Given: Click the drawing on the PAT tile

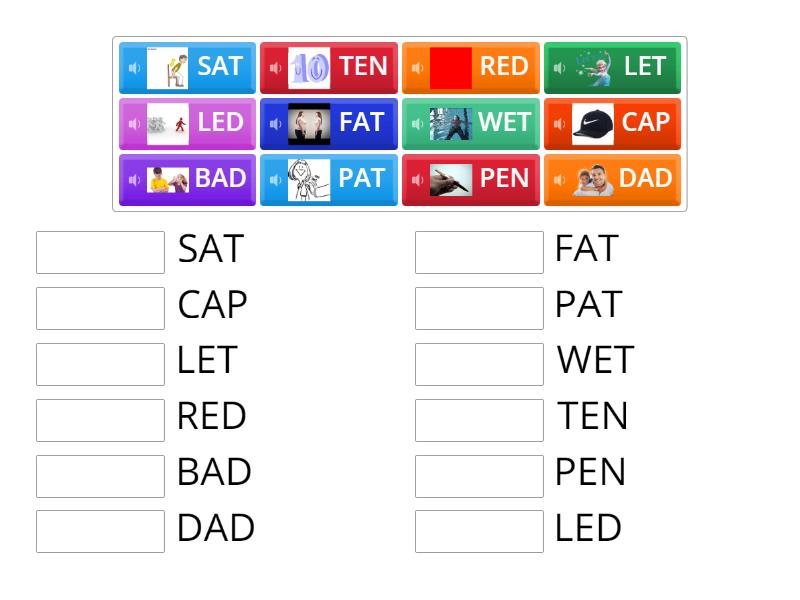Looking at the screenshot, I should (312, 179).
